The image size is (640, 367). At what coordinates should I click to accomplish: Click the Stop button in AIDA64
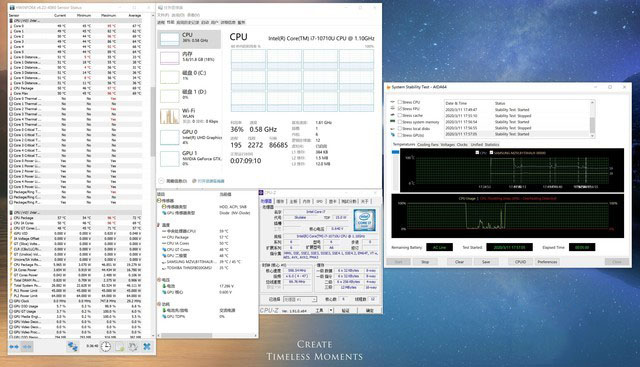point(425,262)
